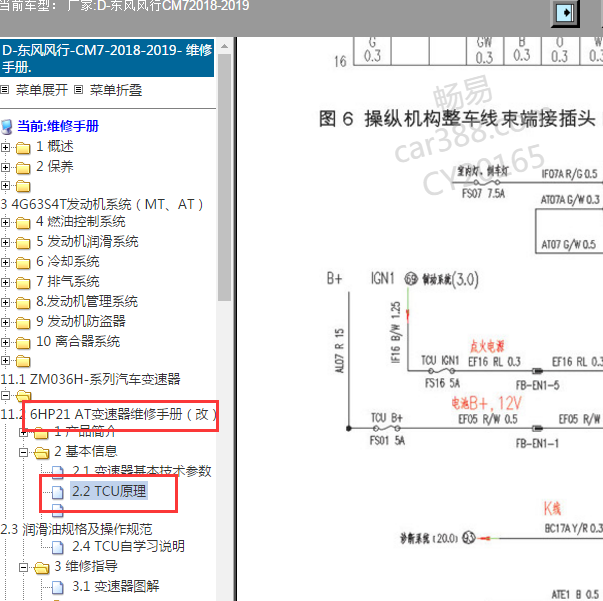603x601 pixels.
Task: Select 2 基本信息 folder label
Action: tap(86, 451)
